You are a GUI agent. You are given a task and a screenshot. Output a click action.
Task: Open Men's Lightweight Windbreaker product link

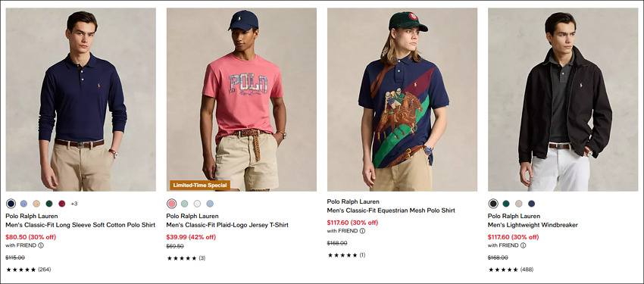coord(533,225)
